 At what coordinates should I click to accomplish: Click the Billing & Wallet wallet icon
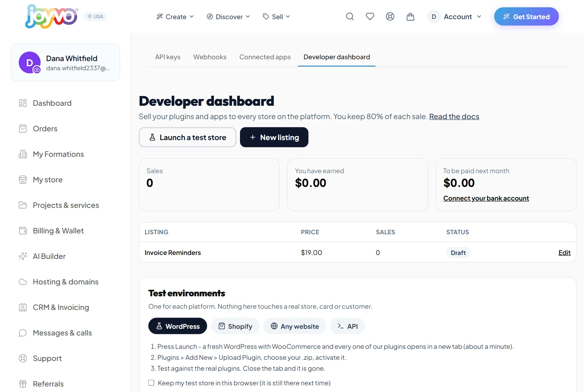pyautogui.click(x=23, y=231)
